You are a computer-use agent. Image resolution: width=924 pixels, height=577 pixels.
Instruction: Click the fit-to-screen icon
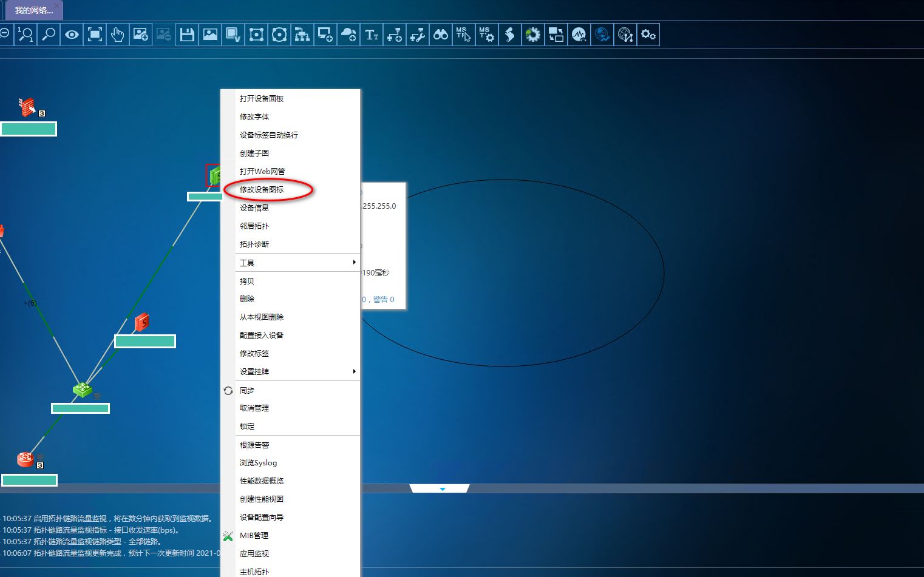95,35
